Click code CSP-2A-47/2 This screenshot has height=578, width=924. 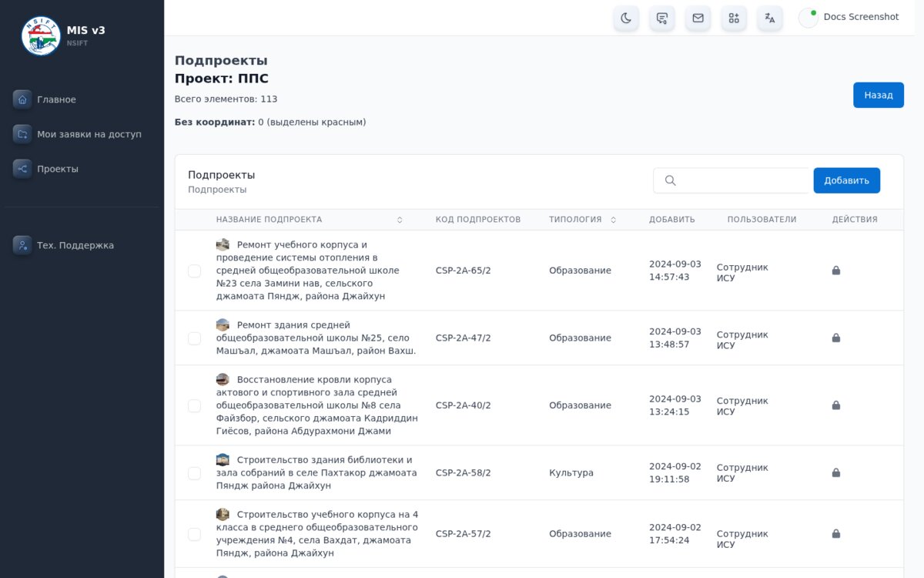(464, 338)
